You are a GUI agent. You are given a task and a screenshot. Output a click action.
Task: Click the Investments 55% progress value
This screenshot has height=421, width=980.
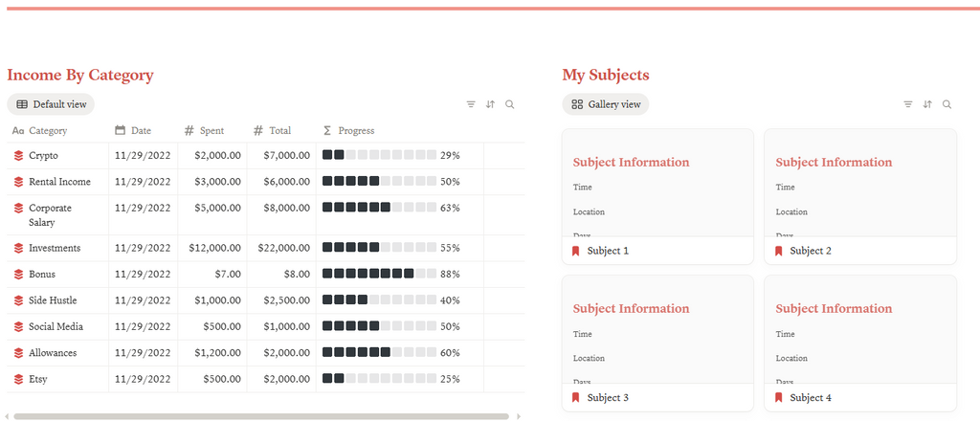tap(450, 248)
